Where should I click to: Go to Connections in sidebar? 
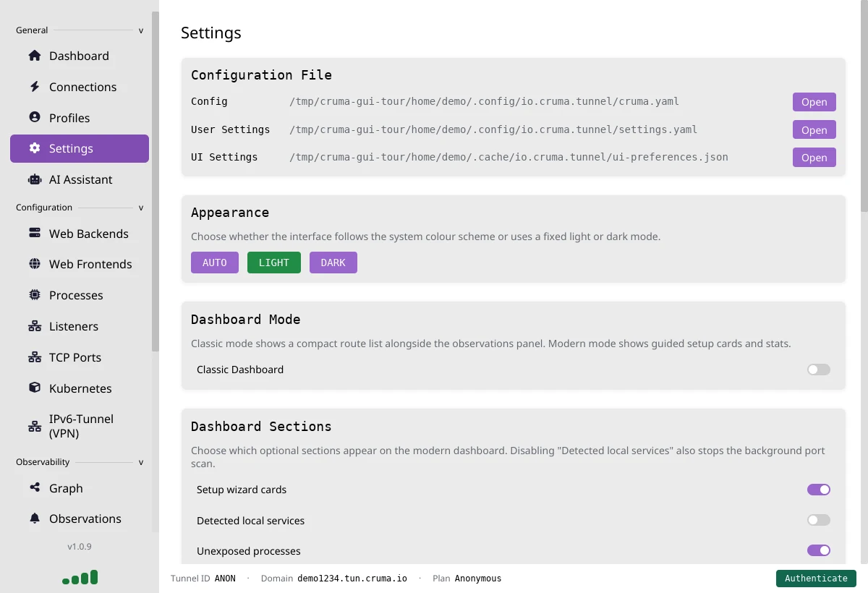click(80, 87)
